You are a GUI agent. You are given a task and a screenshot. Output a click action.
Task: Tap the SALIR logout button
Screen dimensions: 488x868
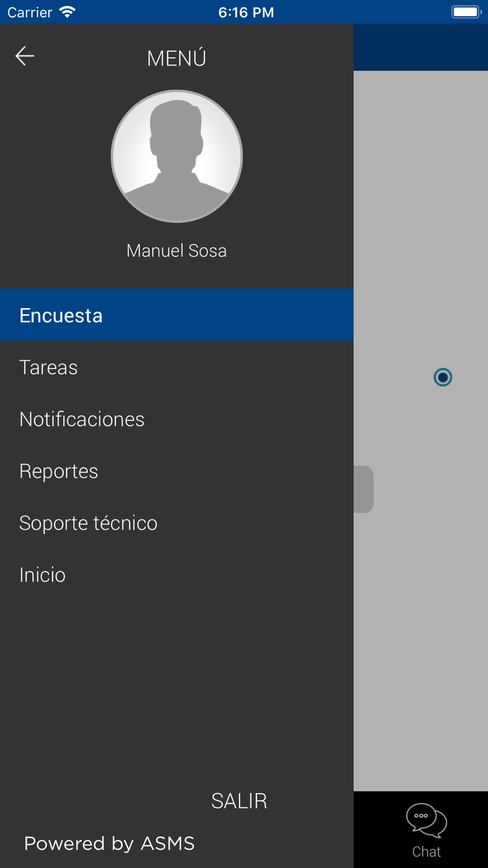pos(239,801)
